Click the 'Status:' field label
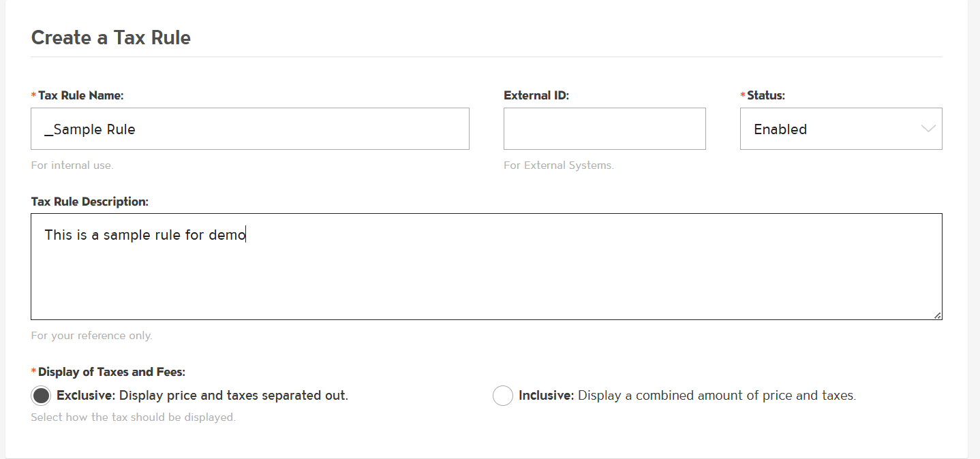 coord(765,95)
